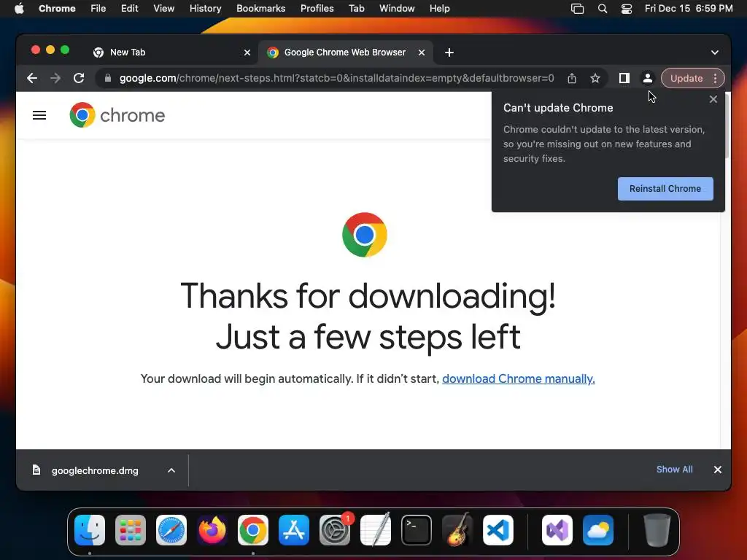747x560 pixels.
Task: Click the page vertical scrollbar
Action: point(727,126)
